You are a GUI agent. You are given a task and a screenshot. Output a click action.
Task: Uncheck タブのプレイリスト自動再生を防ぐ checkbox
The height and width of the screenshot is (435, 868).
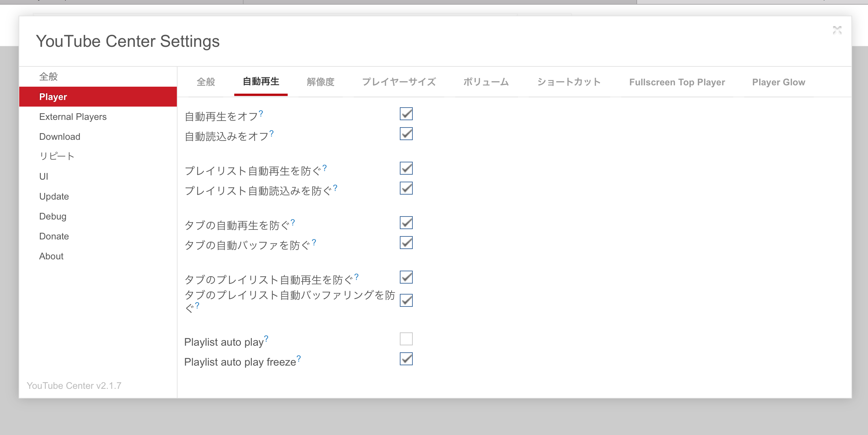point(406,277)
